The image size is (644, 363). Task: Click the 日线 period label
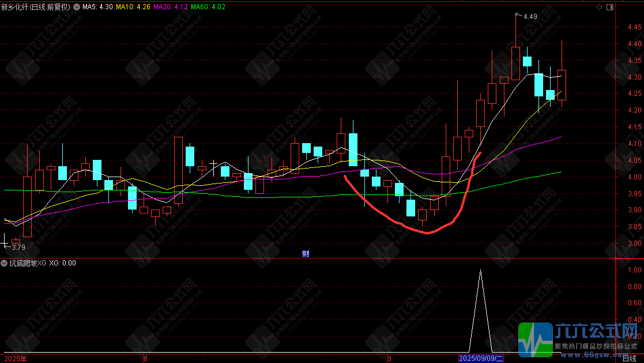pos(630,358)
